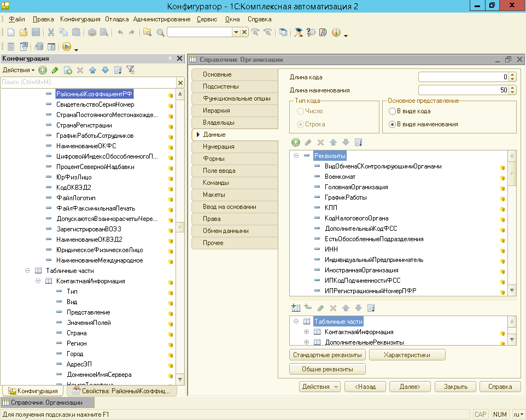Decrease Длина кода spinner value
The width and height of the screenshot is (526, 420).
[x=512, y=79]
